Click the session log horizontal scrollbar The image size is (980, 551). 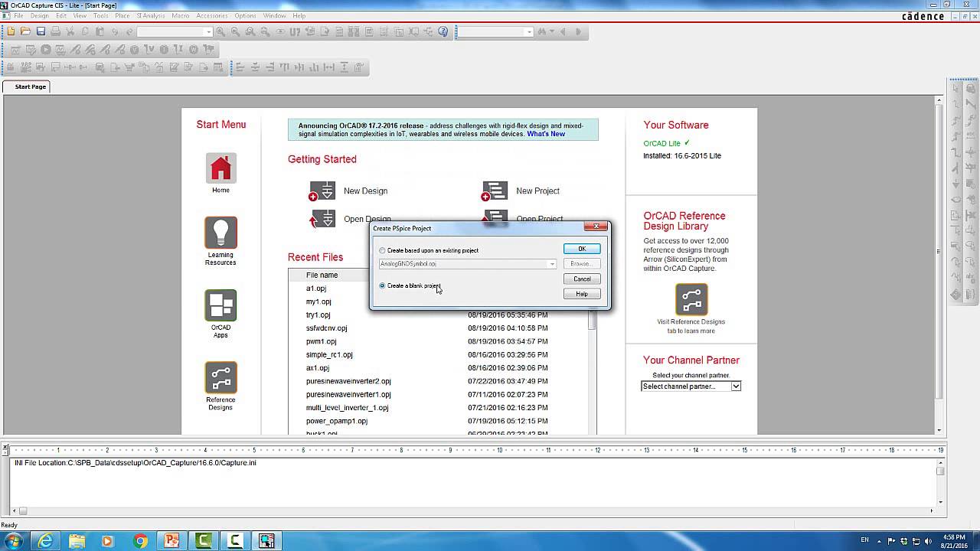point(475,510)
